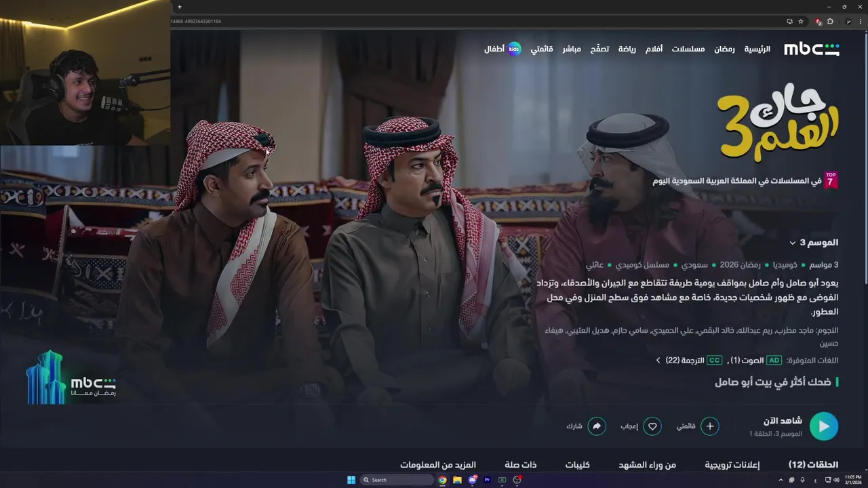868x488 pixels.
Task: Show hidden system tray icons
Action: [779, 480]
